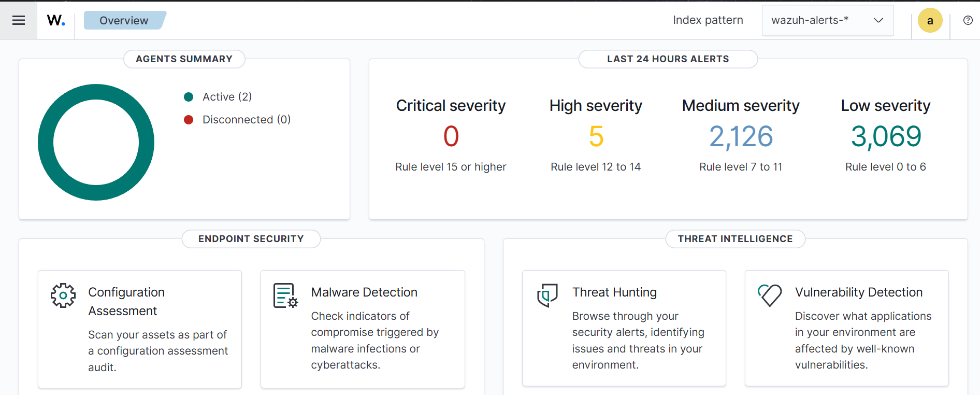Open the hamburger navigation menu
The width and height of the screenshot is (980, 395).
tap(19, 20)
